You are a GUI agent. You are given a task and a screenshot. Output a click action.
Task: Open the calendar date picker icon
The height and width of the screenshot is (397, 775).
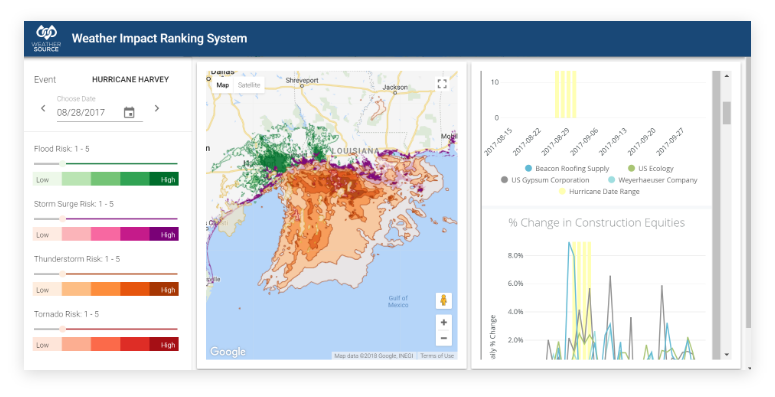coord(129,113)
